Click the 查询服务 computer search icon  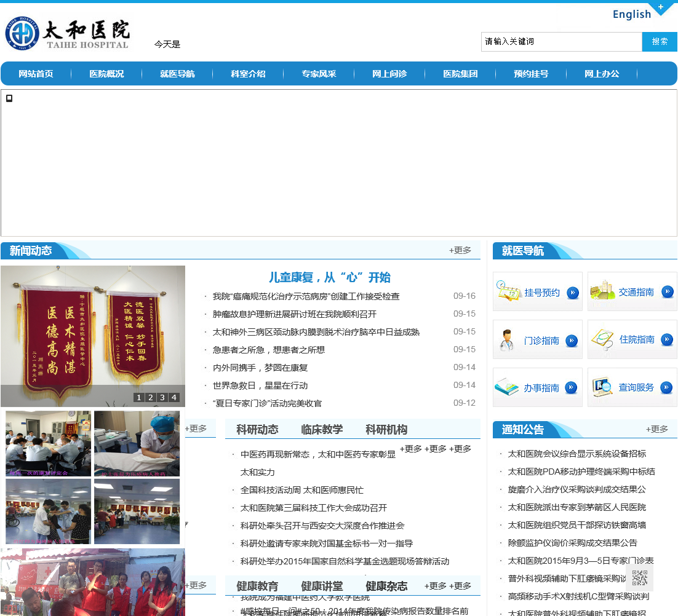point(602,387)
